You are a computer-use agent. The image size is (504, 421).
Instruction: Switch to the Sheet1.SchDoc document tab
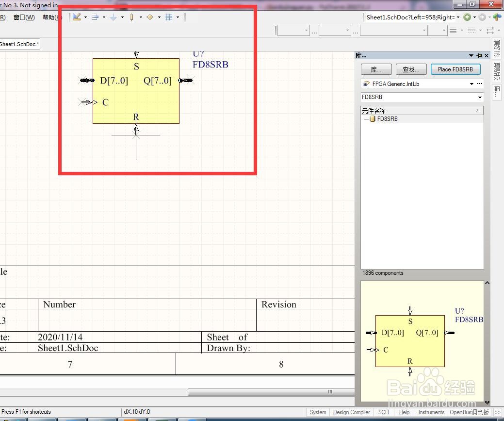[x=19, y=44]
